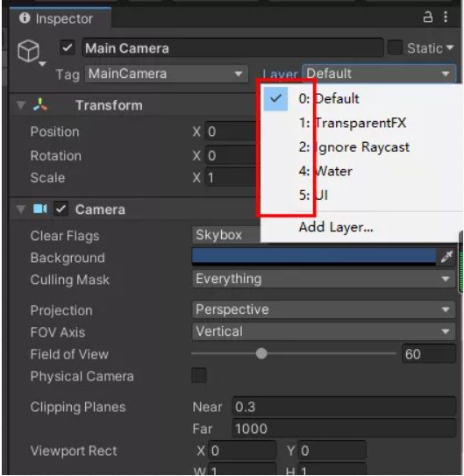
Task: Pick Background color with eyedropper
Action: point(446,257)
